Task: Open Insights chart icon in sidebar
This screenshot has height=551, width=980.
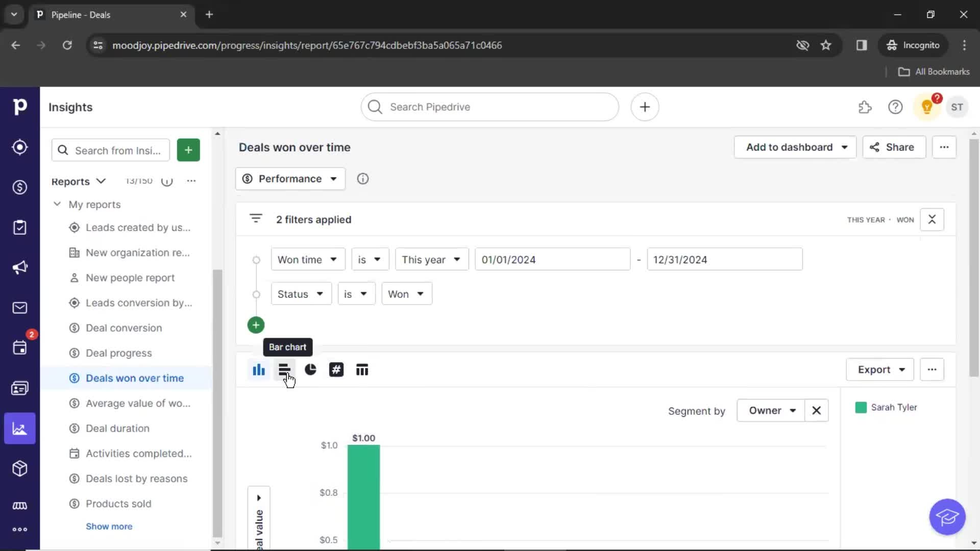Action: (19, 429)
